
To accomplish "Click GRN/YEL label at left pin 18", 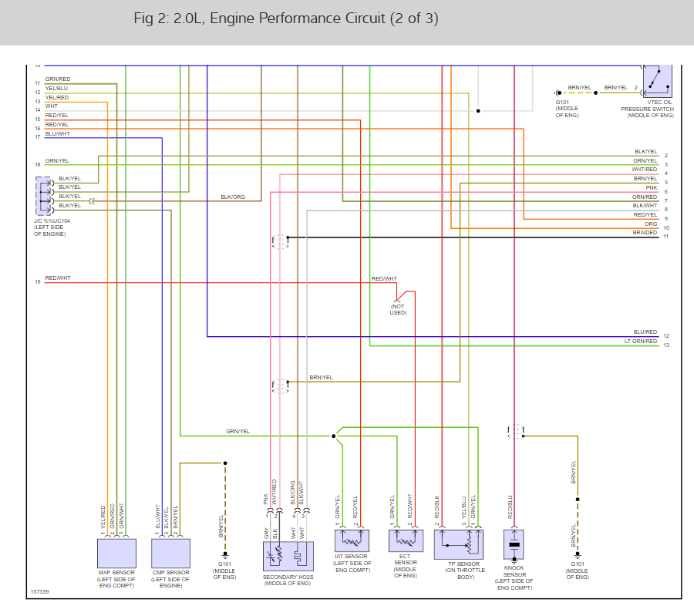I will coord(57,160).
